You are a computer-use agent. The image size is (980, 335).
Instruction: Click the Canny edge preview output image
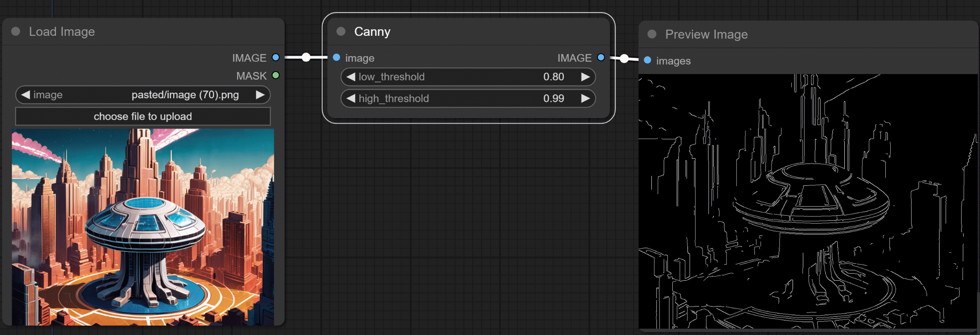pos(808,201)
